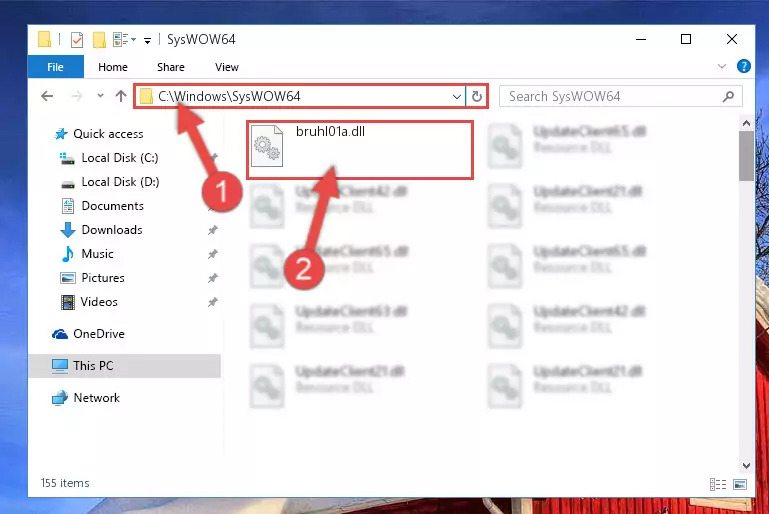The image size is (769, 514).
Task: Click the Network icon in sidebar
Action: tap(60, 398)
